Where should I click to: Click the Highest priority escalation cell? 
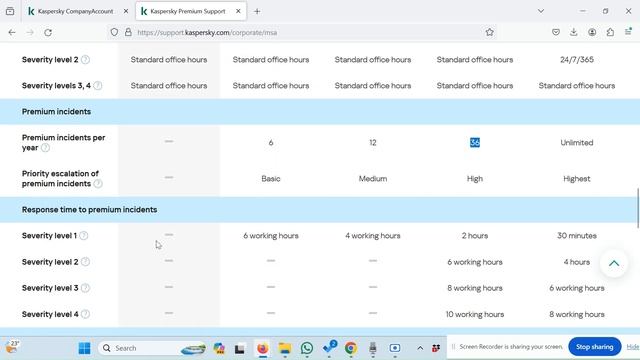577,179
